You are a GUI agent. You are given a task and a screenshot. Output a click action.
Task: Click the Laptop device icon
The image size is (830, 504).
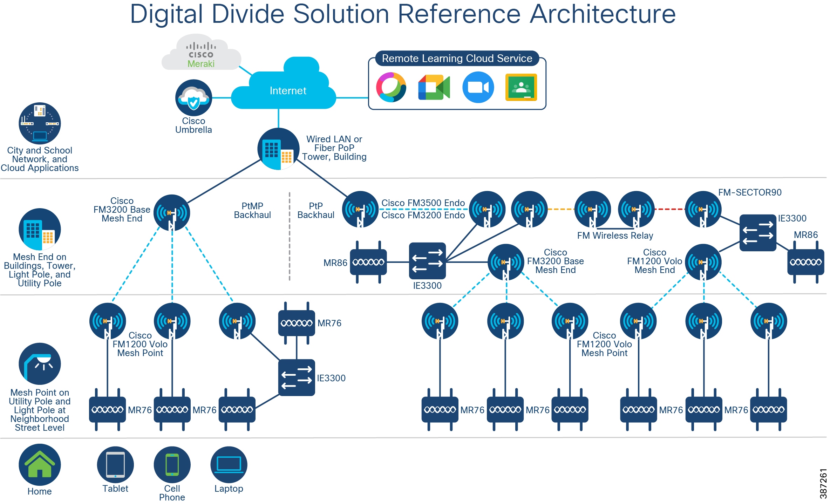(228, 463)
